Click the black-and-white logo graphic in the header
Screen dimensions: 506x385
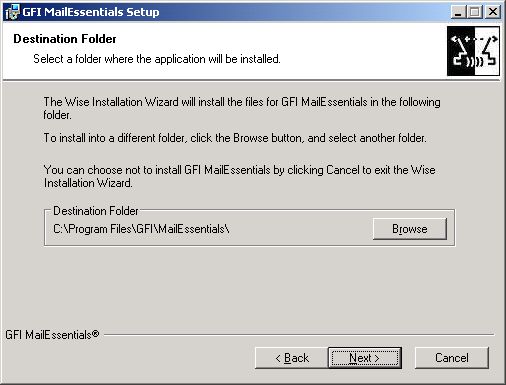click(x=473, y=51)
